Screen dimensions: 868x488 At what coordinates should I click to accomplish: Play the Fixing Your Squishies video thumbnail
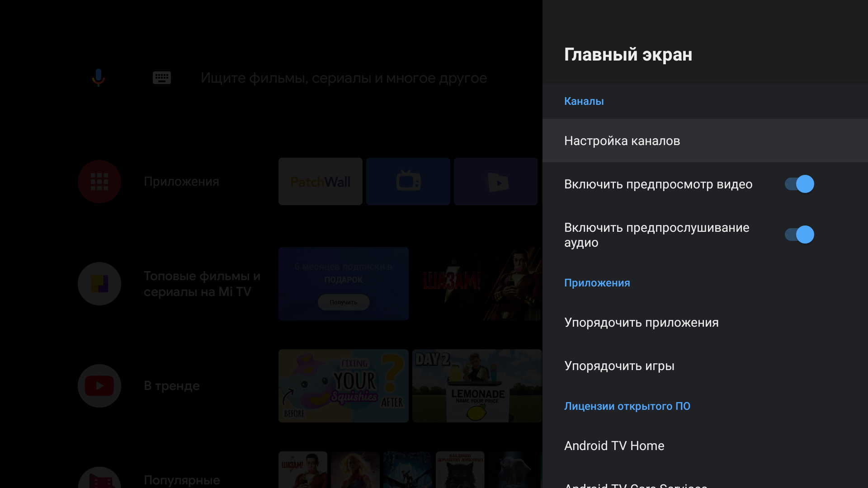point(343,386)
